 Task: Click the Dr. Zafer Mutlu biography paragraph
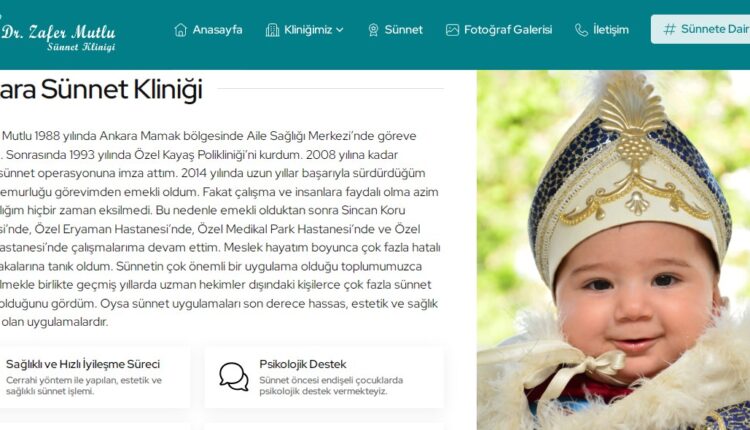click(220, 229)
